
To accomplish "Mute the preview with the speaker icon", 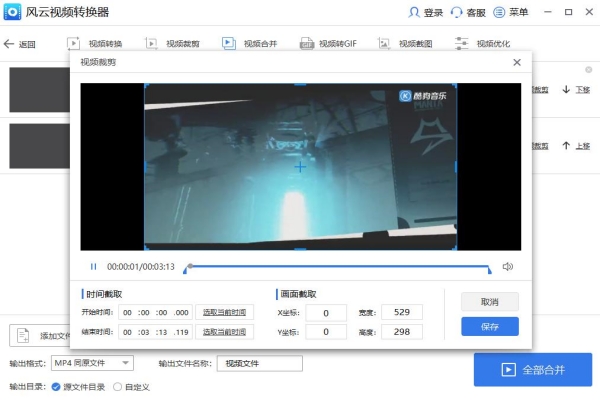I will click(x=508, y=267).
